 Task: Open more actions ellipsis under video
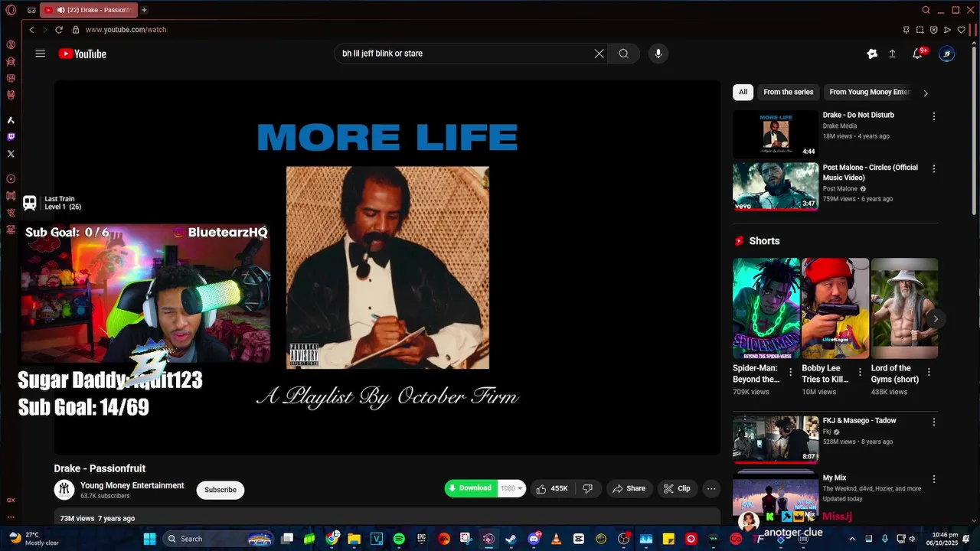pyautogui.click(x=711, y=488)
